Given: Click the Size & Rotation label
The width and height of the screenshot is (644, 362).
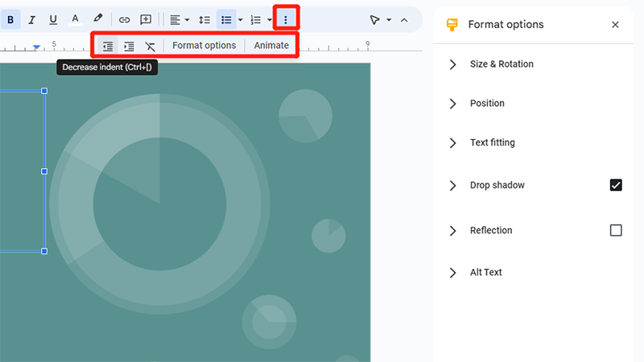Looking at the screenshot, I should coord(502,64).
